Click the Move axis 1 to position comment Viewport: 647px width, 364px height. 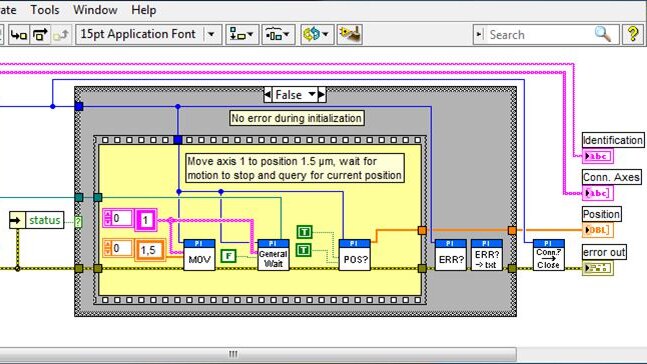point(295,168)
